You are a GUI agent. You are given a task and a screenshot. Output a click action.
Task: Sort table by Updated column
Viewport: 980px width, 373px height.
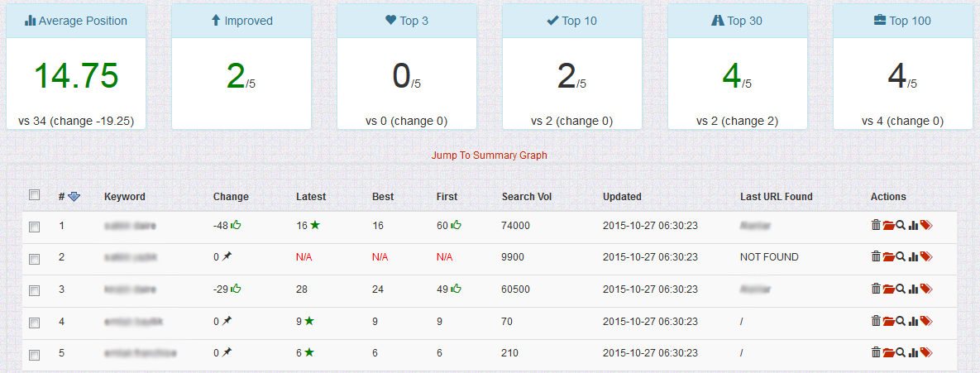[x=622, y=196]
